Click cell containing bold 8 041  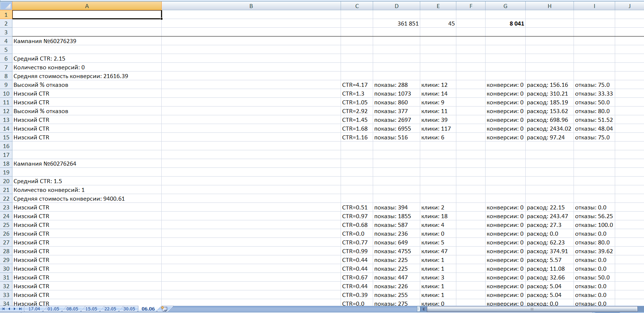[x=505, y=23]
